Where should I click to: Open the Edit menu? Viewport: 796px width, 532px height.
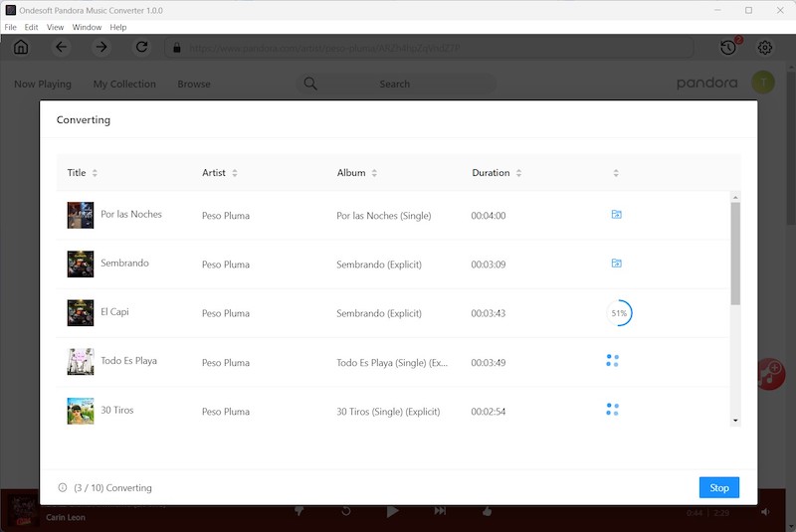coord(31,28)
